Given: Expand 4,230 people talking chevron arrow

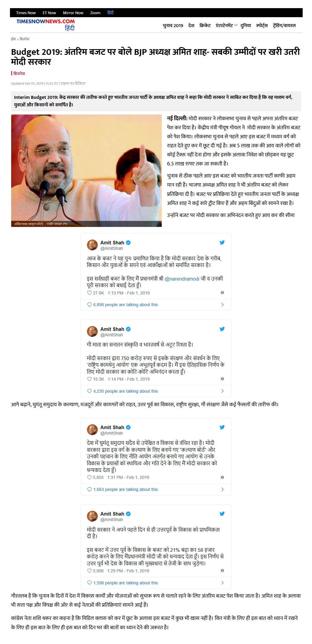Looking at the screenshot, I should coord(222,391).
